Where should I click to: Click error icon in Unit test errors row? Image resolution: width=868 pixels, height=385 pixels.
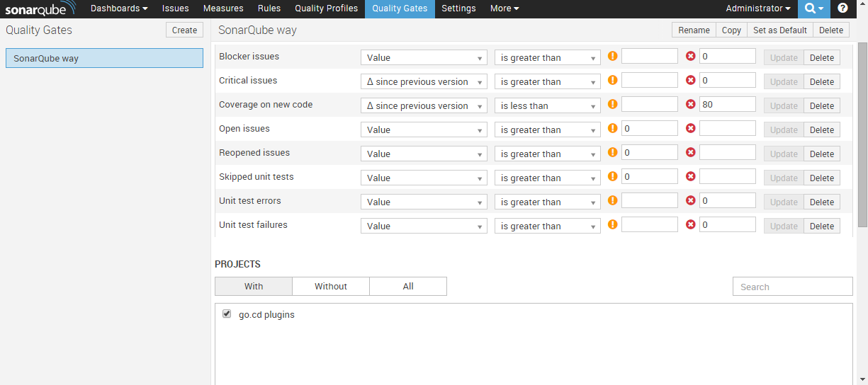(691, 200)
